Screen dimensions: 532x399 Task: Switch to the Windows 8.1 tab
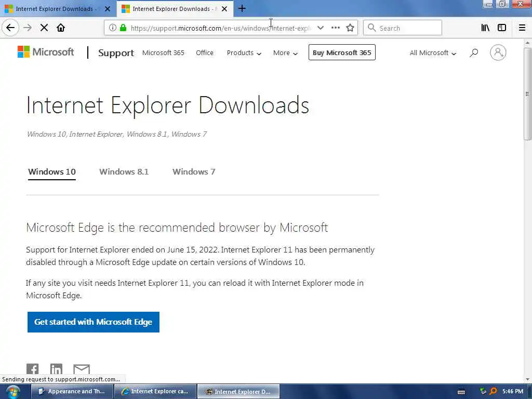[x=124, y=172]
